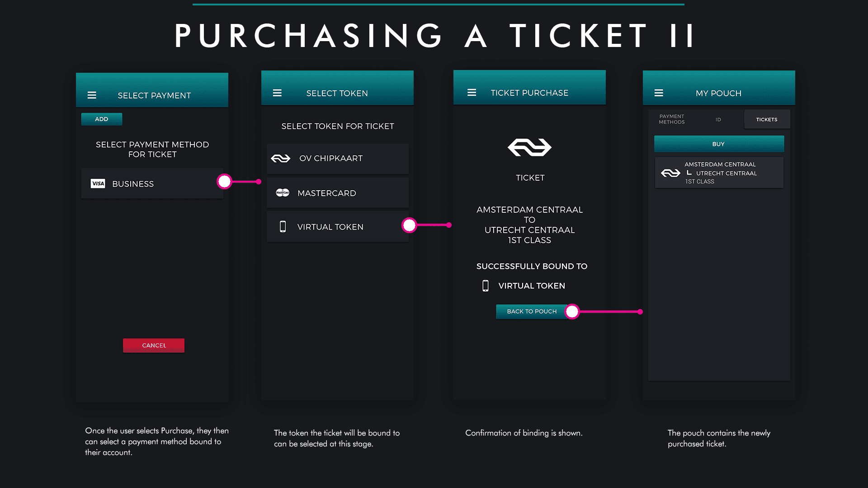Click the OV Chipkaart logo icon
The width and height of the screenshot is (868, 488).
[x=280, y=159]
